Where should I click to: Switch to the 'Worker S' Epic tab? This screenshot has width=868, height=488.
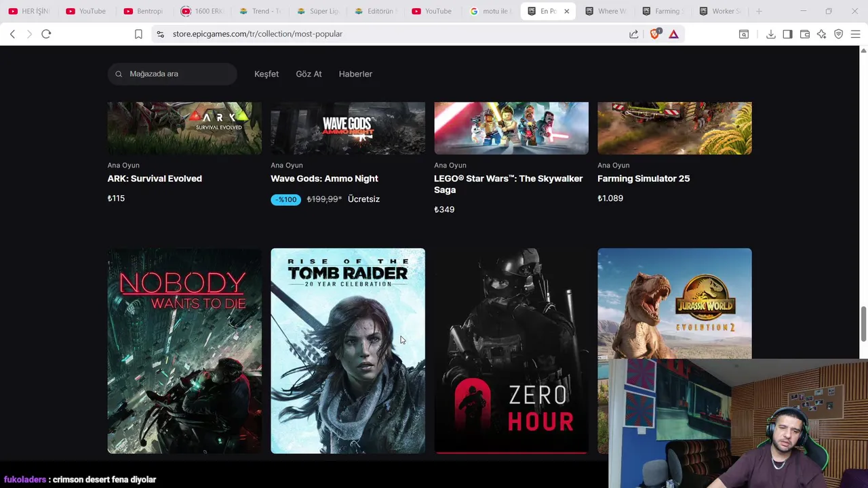click(x=721, y=11)
